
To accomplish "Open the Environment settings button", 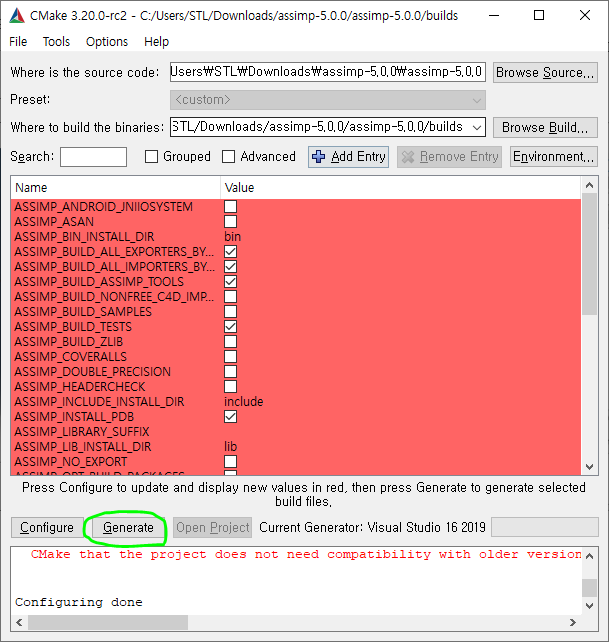I will (x=554, y=156).
